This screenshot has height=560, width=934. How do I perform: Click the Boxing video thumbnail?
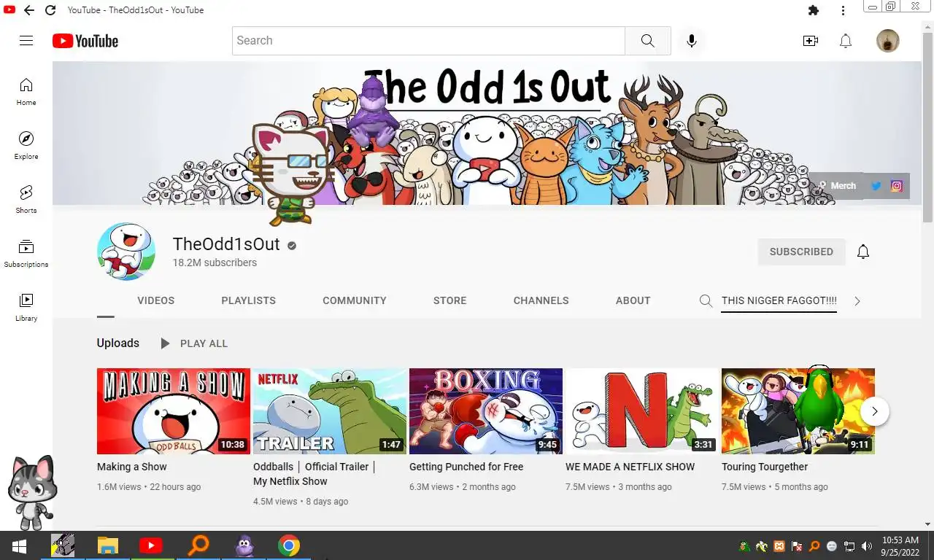point(486,411)
